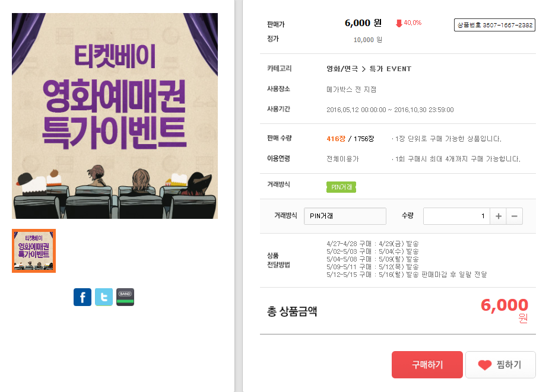Click the orange 416장 sold quantity
The width and height of the screenshot is (549, 392).
pyautogui.click(x=336, y=139)
